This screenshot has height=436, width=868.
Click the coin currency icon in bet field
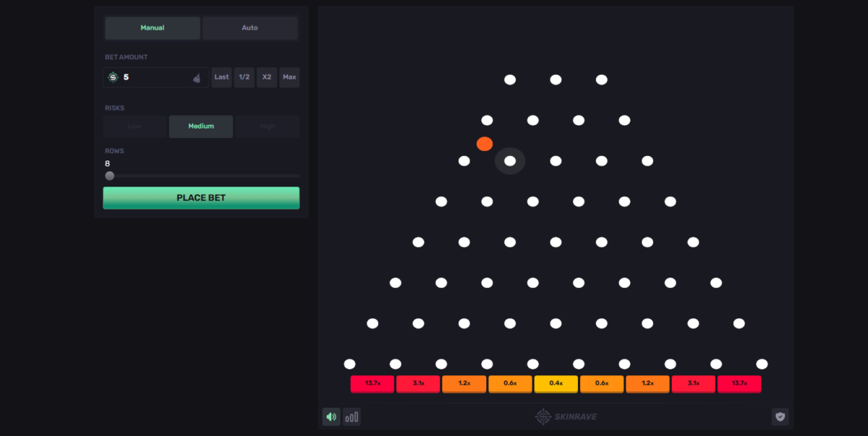click(x=113, y=77)
